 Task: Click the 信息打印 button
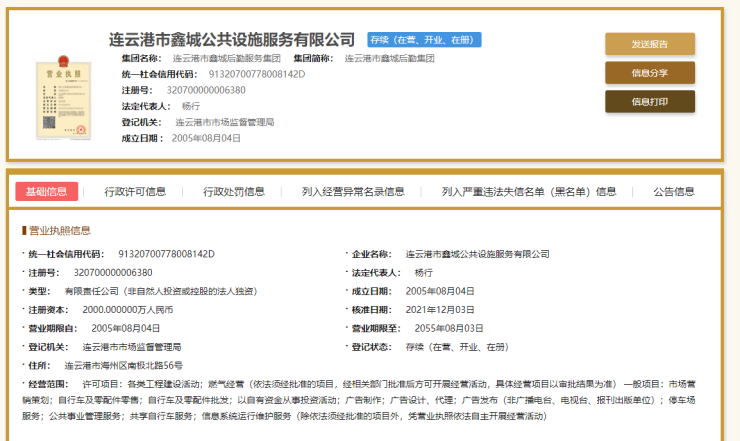pyautogui.click(x=649, y=102)
